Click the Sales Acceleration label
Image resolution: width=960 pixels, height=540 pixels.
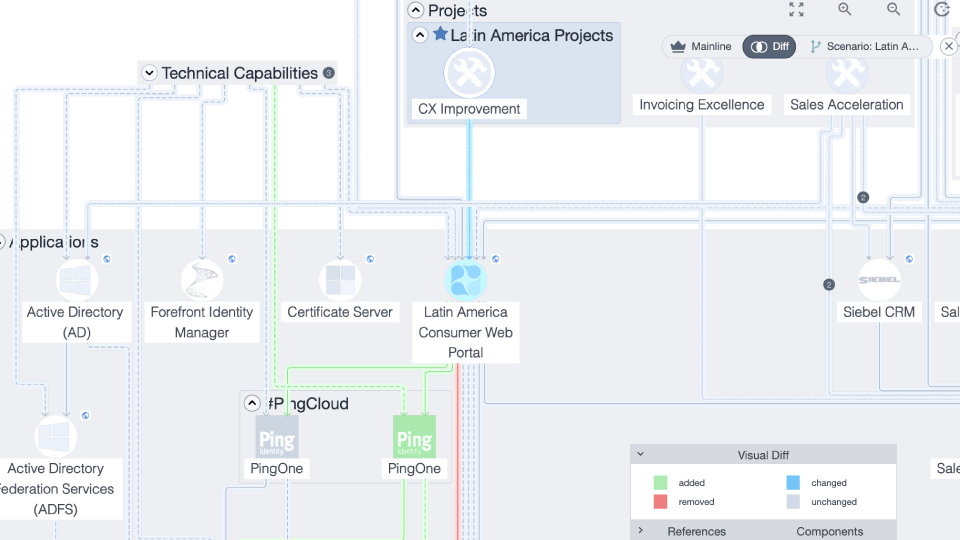(x=847, y=105)
